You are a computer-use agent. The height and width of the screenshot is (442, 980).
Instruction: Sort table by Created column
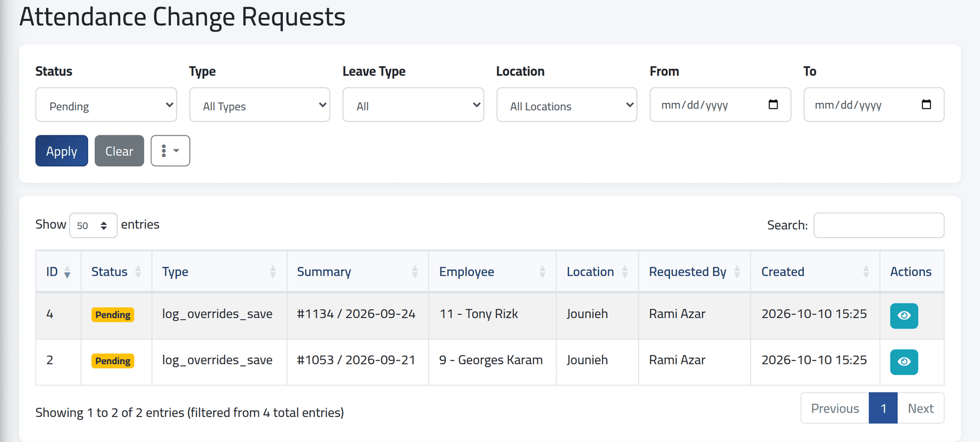815,272
